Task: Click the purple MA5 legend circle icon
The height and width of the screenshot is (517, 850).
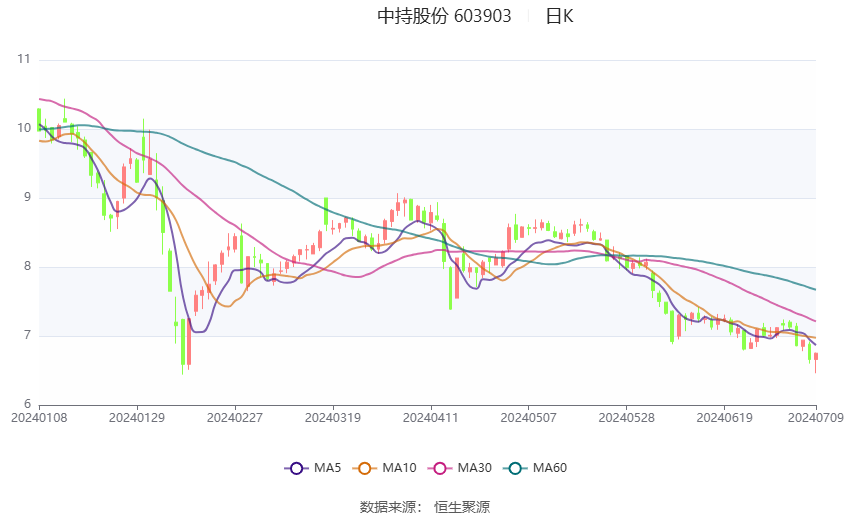Action: click(296, 468)
